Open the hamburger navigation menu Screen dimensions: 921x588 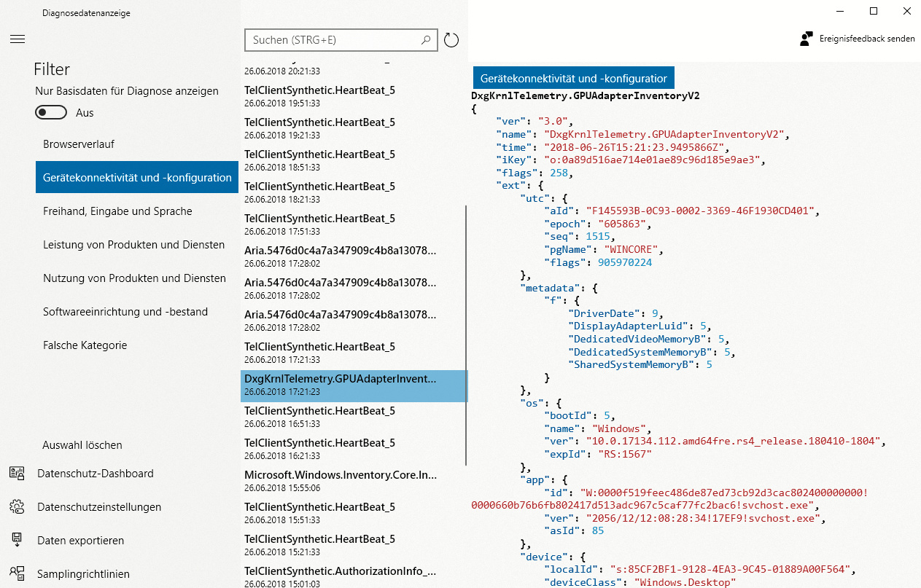coord(18,39)
